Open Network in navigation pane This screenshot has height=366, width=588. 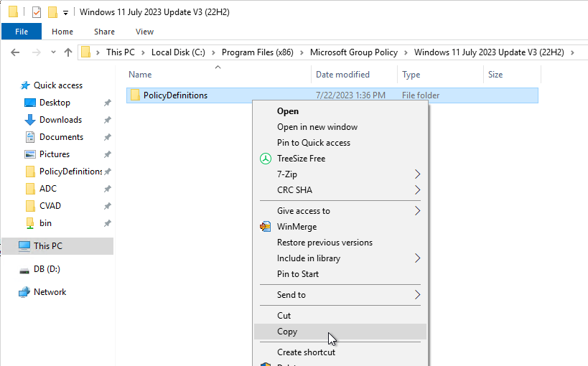(50, 292)
